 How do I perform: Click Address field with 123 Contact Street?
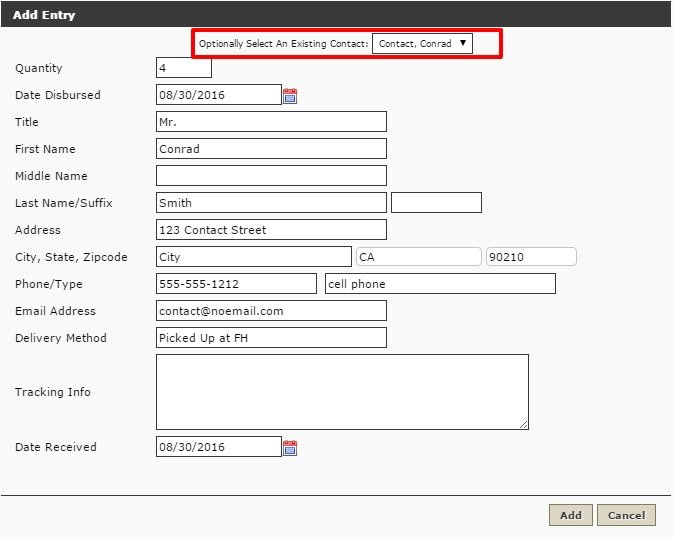pos(271,230)
